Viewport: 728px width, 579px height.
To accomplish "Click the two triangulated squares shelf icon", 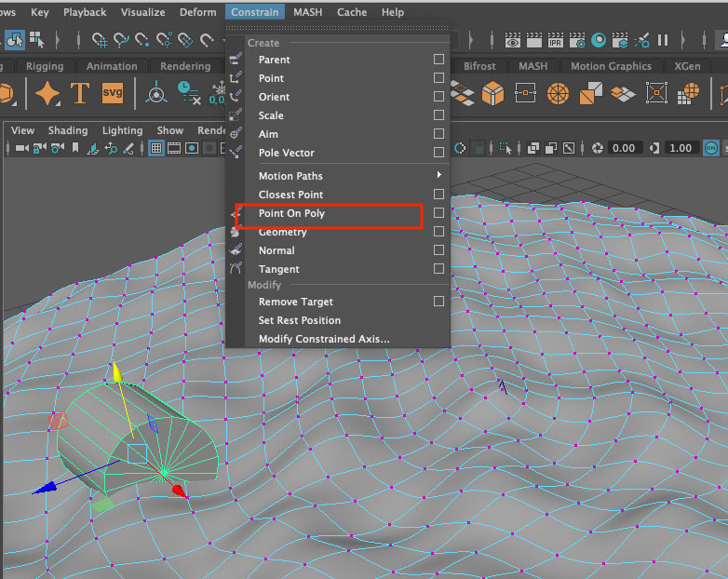I will [590, 93].
